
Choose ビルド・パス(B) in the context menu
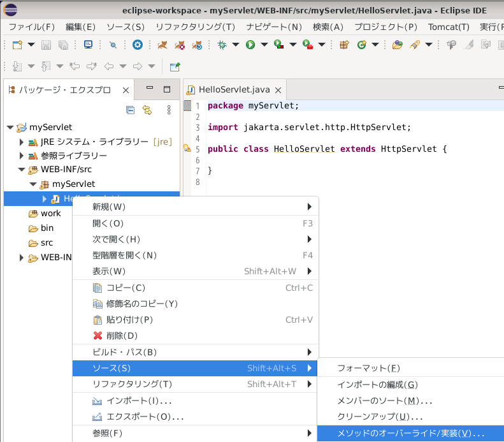pyautogui.click(x=196, y=352)
